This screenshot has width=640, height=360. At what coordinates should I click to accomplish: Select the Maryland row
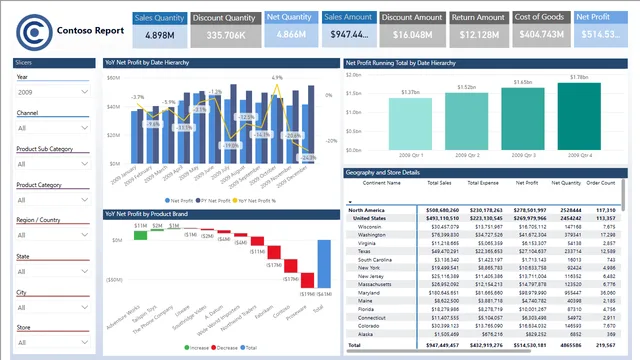point(482,293)
